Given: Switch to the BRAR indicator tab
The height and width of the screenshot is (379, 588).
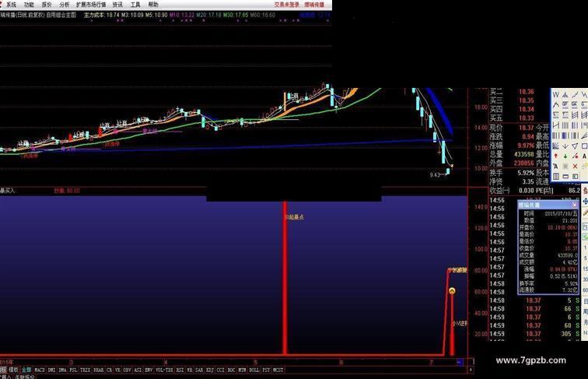Looking at the screenshot, I should pos(98,370).
